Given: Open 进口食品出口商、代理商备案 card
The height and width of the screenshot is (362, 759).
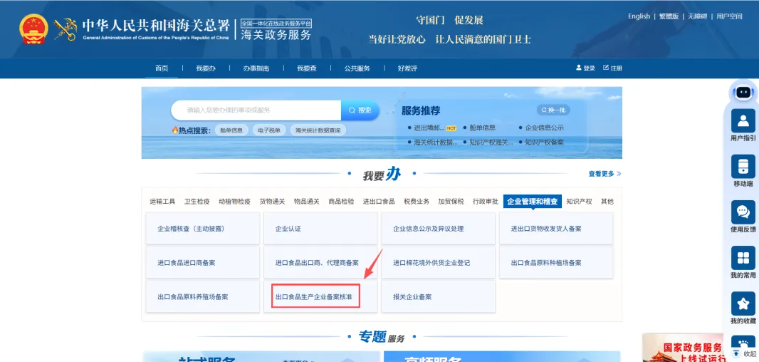Looking at the screenshot, I should click(x=320, y=263).
